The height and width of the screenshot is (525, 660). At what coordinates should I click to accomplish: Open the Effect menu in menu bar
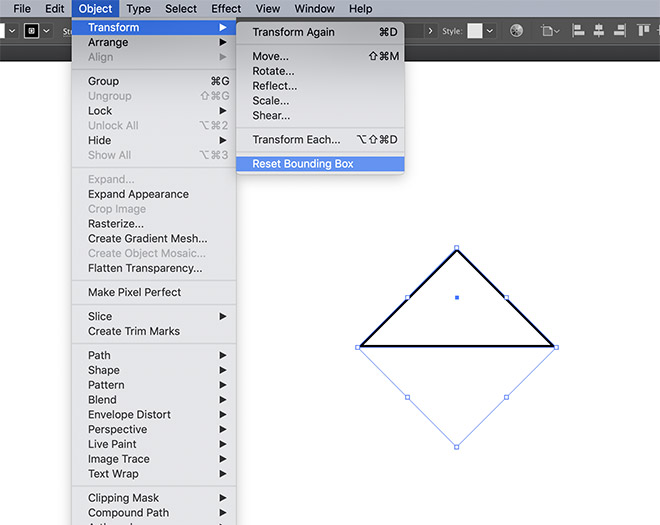click(226, 9)
